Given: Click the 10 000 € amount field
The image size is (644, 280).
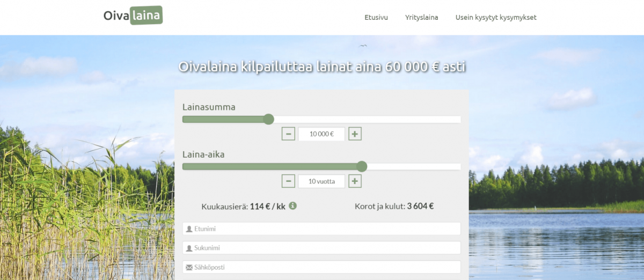Looking at the screenshot, I should pyautogui.click(x=321, y=134).
